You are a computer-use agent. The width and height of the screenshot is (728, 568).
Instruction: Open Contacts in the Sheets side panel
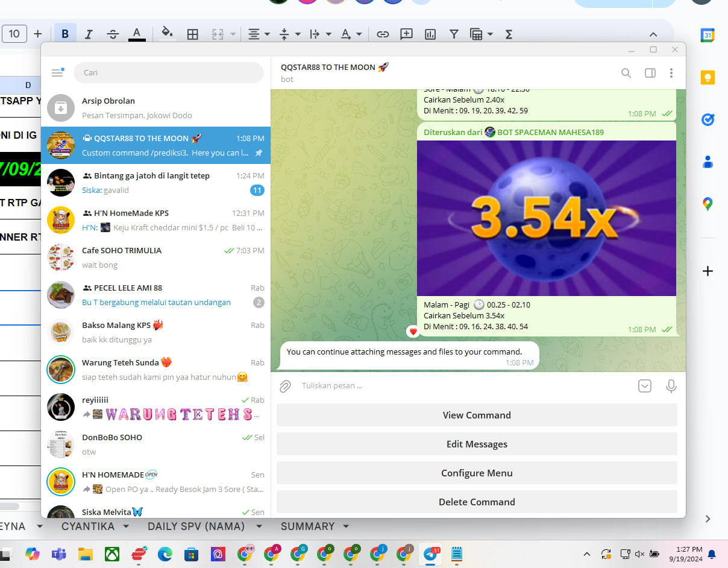708,162
